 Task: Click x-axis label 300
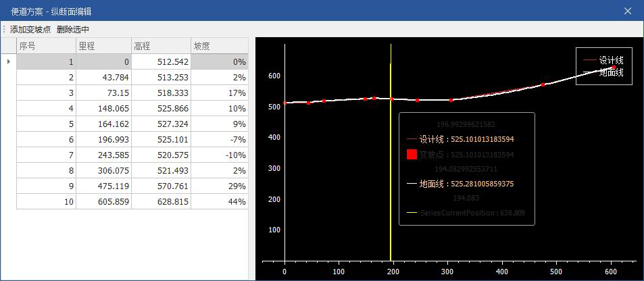pos(447,272)
